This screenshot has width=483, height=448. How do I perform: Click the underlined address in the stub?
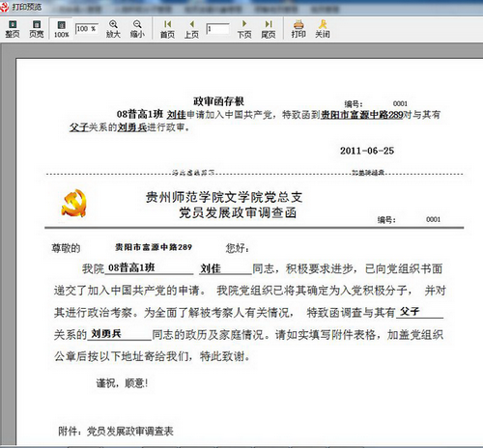362,115
